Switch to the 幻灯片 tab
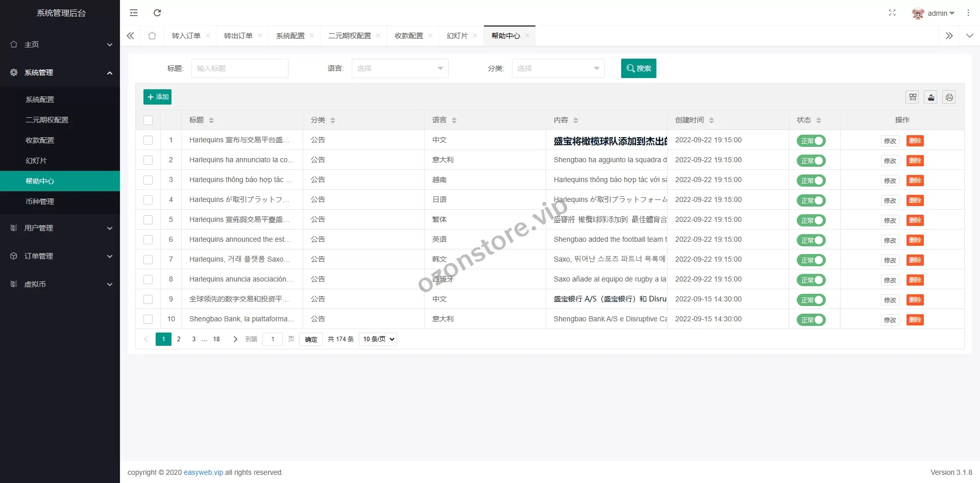 coord(457,36)
